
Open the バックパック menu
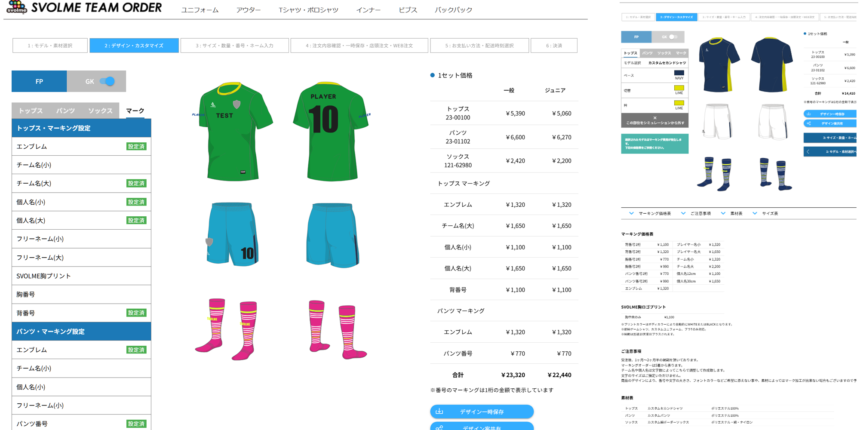click(454, 10)
